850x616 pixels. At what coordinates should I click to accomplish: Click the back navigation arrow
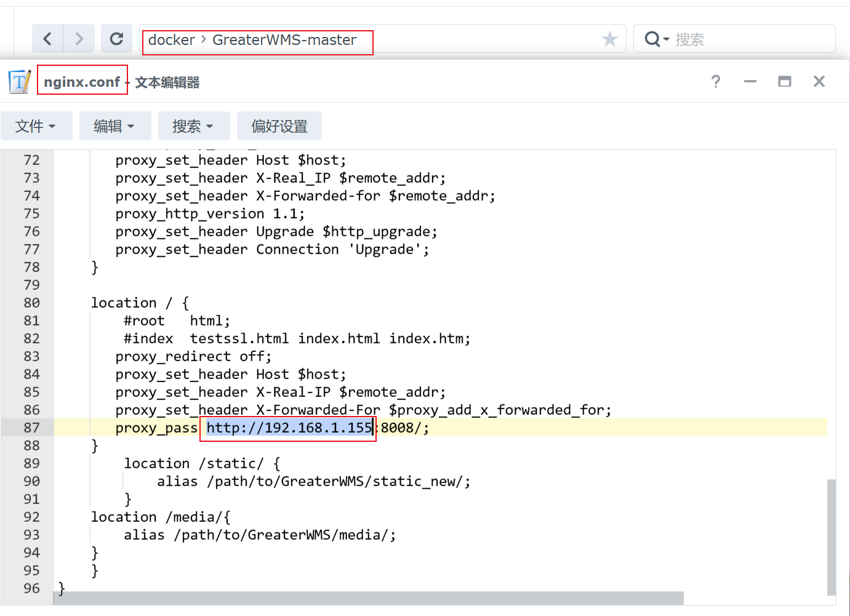47,39
